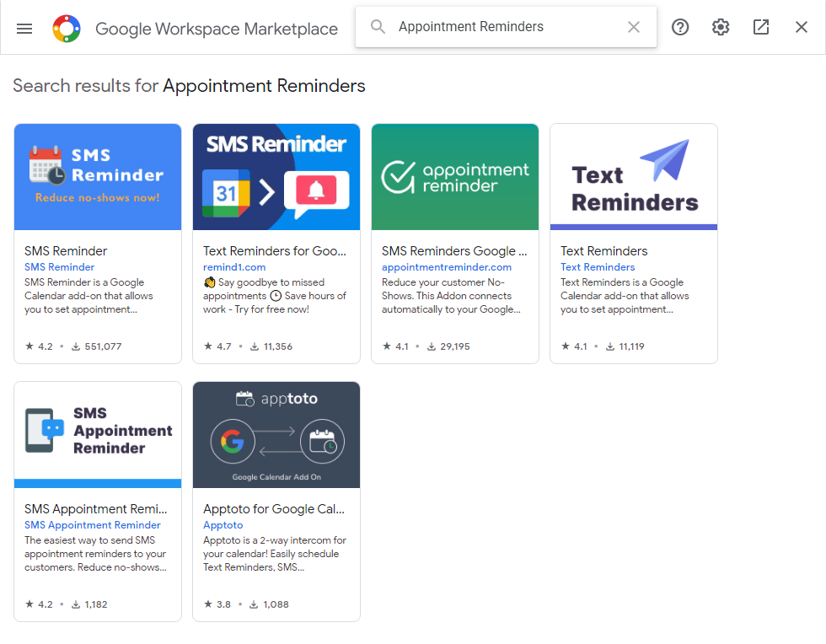
Task: Click the 'Apptoto is a 2-way intercom' description
Action: pyautogui.click(x=275, y=553)
